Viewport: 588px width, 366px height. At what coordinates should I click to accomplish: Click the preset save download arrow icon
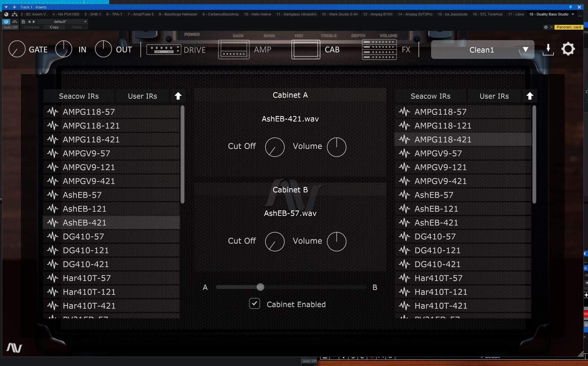tap(548, 49)
